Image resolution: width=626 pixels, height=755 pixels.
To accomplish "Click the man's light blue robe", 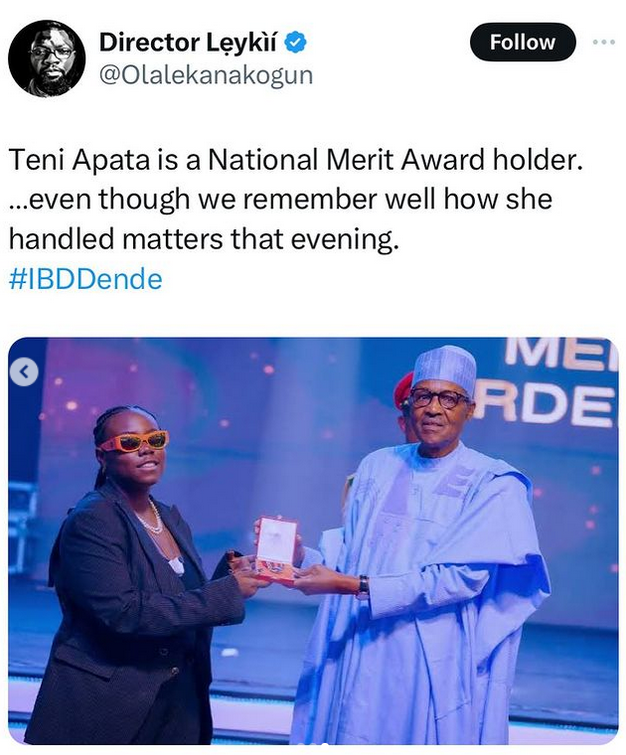I will point(450,600).
